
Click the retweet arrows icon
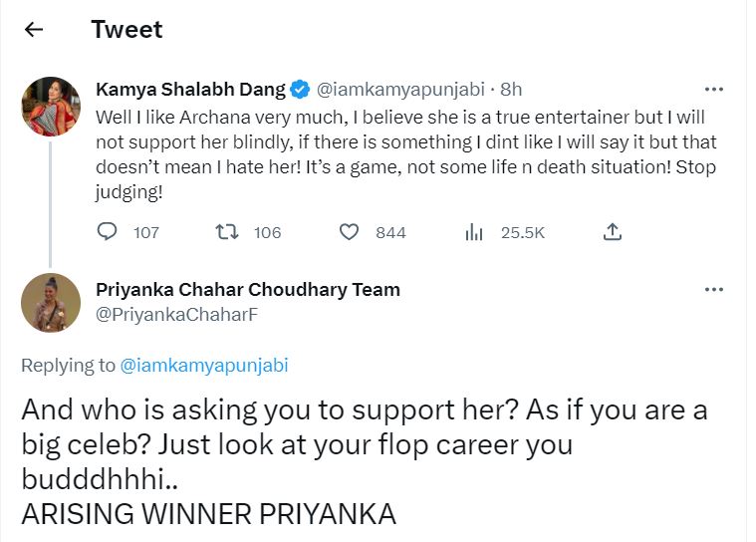226,232
